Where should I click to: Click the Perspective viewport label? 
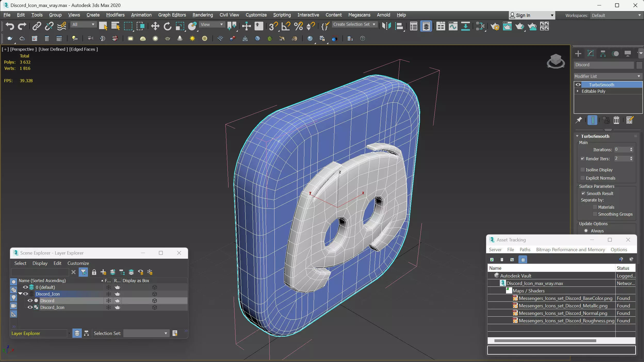pos(23,49)
